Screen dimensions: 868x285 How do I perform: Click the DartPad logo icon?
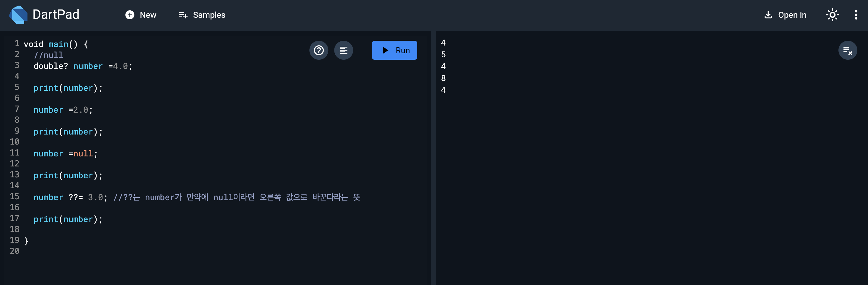click(x=19, y=15)
